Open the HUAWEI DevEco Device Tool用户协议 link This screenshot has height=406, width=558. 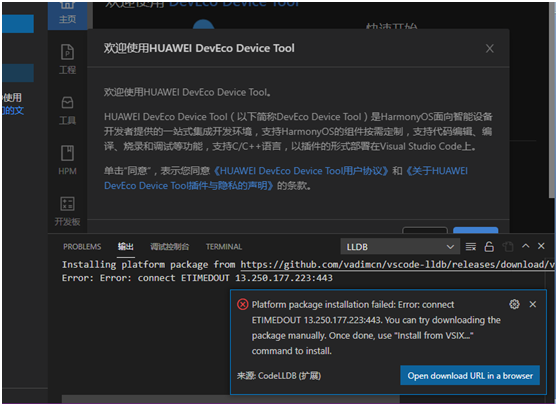click(301, 171)
